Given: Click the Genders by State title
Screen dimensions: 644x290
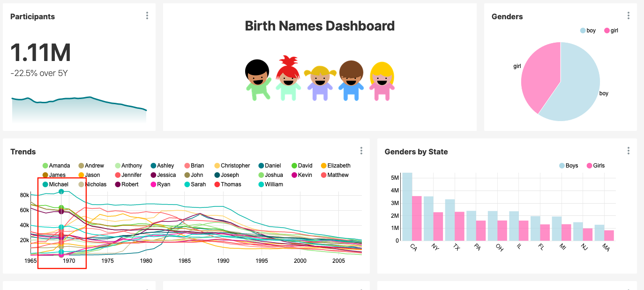Looking at the screenshot, I should pyautogui.click(x=416, y=152).
